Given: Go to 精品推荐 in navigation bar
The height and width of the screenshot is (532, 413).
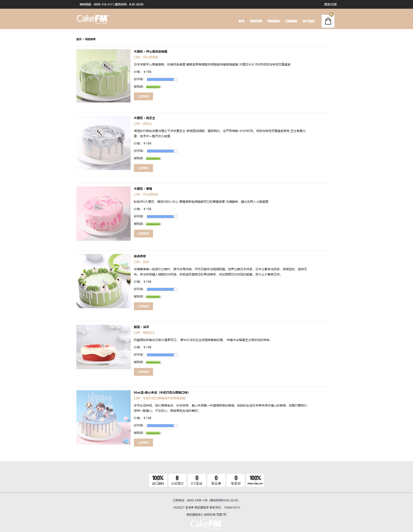Looking at the screenshot, I should click(273, 21).
